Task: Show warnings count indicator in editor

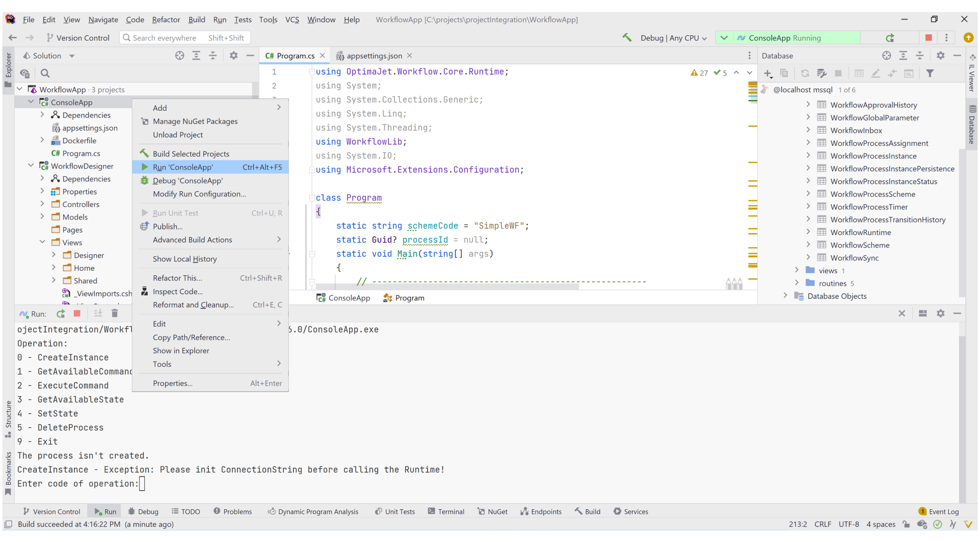Action: point(699,73)
